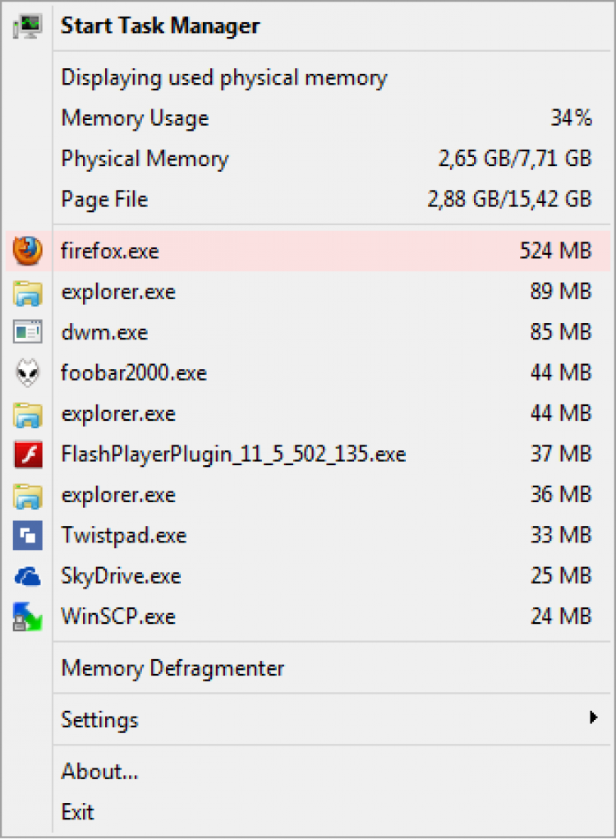This screenshot has height=840, width=616.
Task: Click the dwm.exe window icon
Action: 27,332
